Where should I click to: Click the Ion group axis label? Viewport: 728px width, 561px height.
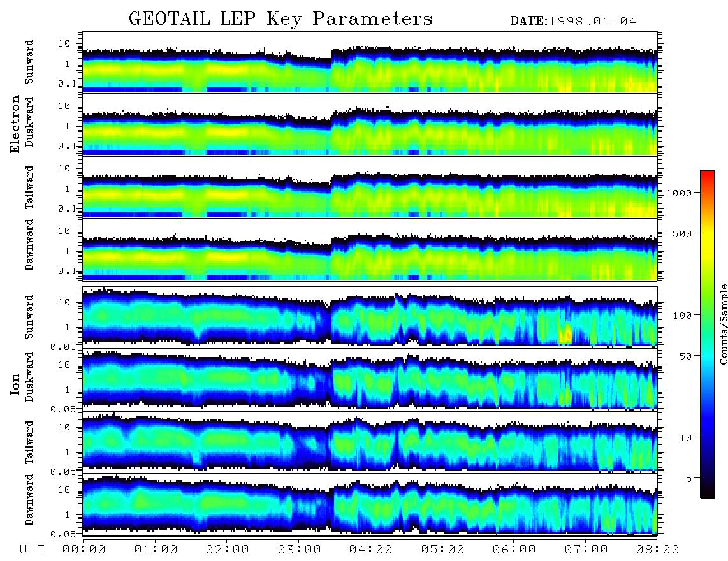[15, 384]
